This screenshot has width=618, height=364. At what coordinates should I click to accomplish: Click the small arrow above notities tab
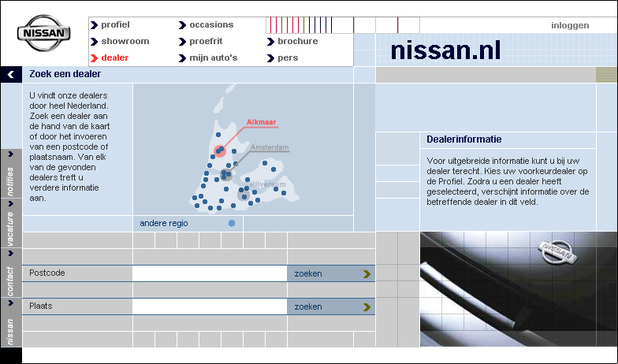point(11,154)
